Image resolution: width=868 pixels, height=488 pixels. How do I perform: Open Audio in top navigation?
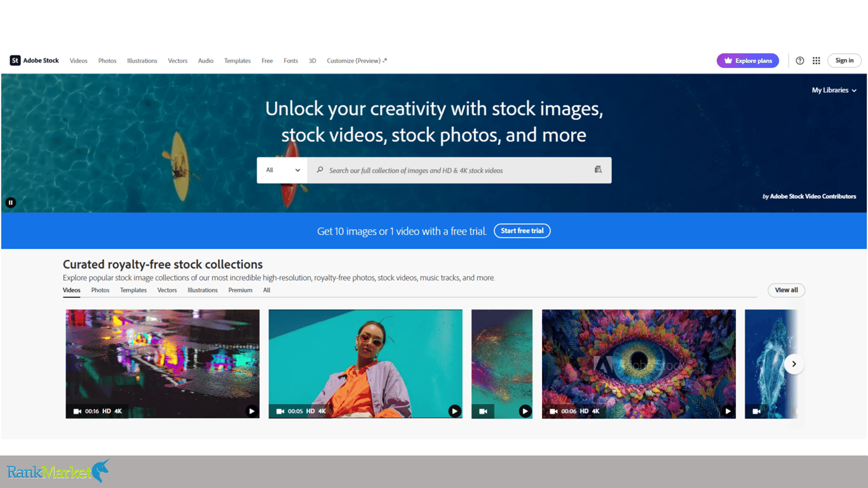click(x=206, y=61)
